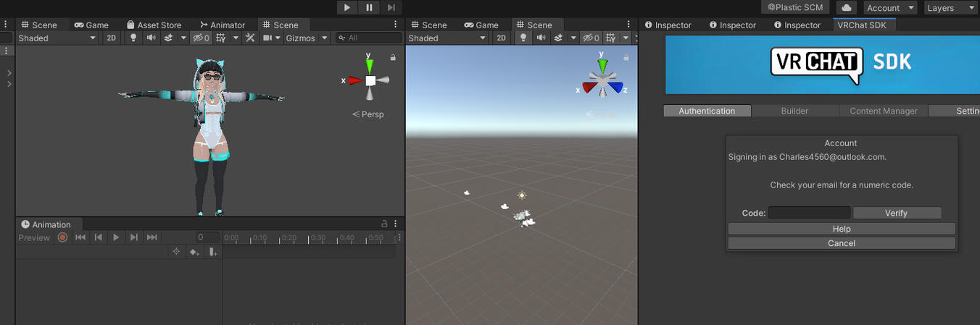Switch to the Asset Store tab
The height and width of the screenshot is (325, 980).
pos(153,25)
